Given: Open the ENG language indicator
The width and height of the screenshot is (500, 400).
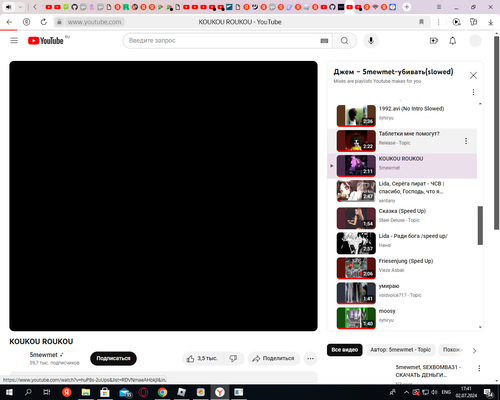Looking at the screenshot, I should pos(446,392).
